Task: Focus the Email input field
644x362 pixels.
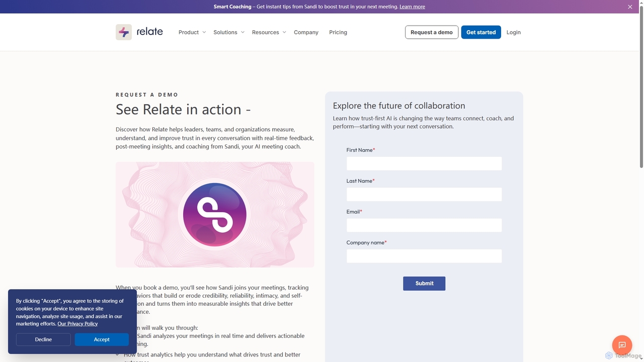Action: click(x=424, y=225)
